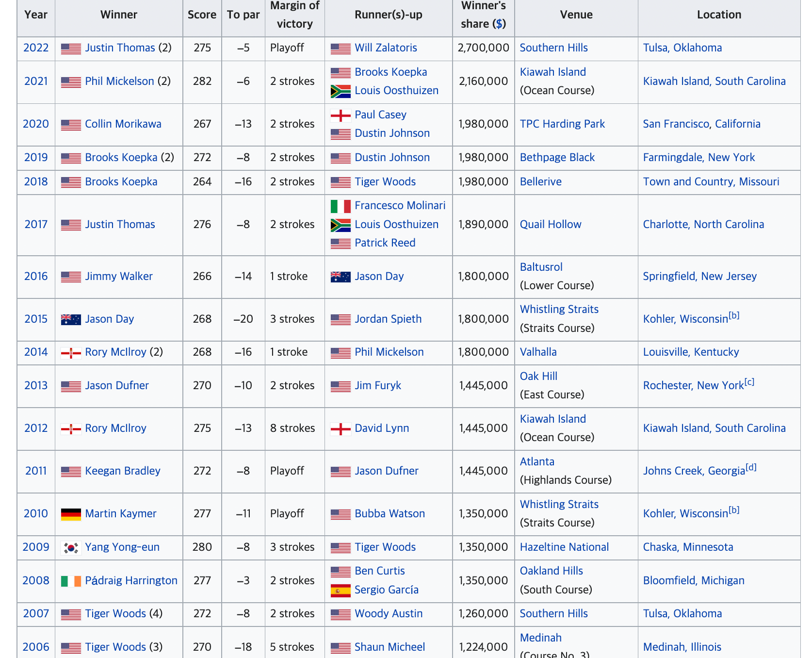Click the South Korea flag beside Yang Yong-eun

(x=71, y=548)
